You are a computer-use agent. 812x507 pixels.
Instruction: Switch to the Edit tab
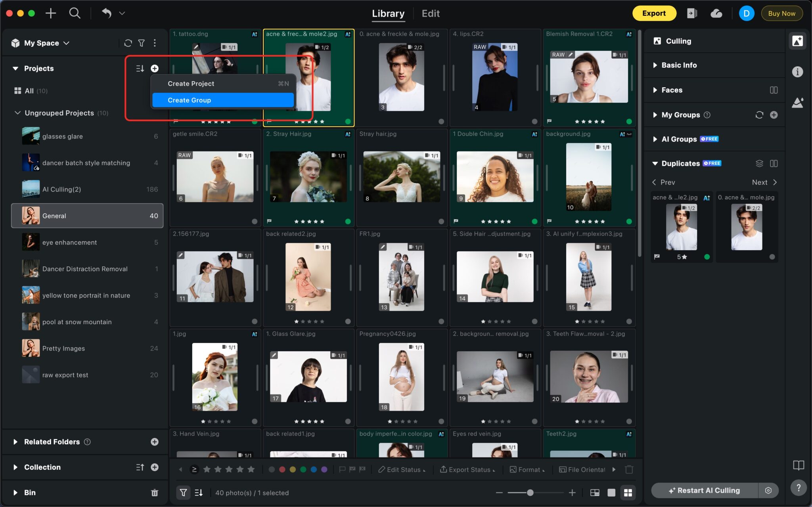(430, 13)
